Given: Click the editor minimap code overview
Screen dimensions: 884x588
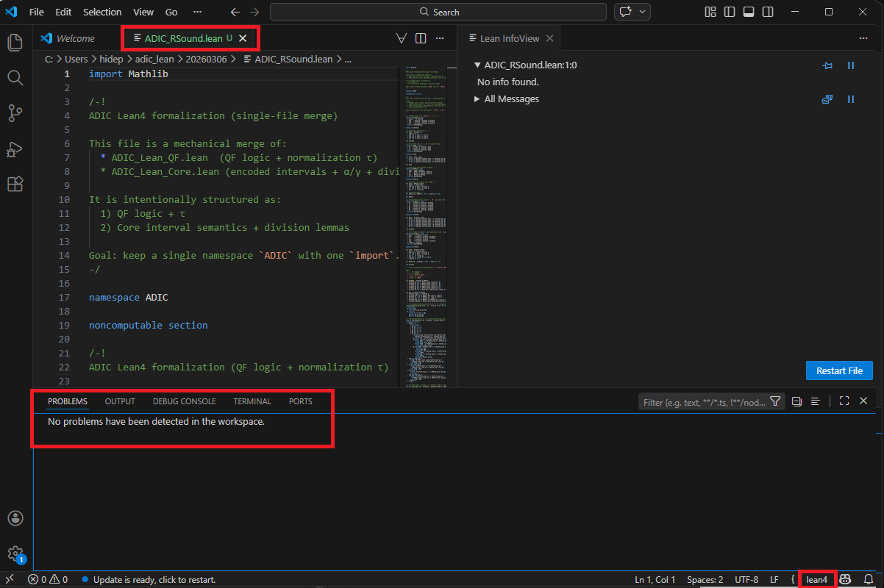Looking at the screenshot, I should 427,220.
